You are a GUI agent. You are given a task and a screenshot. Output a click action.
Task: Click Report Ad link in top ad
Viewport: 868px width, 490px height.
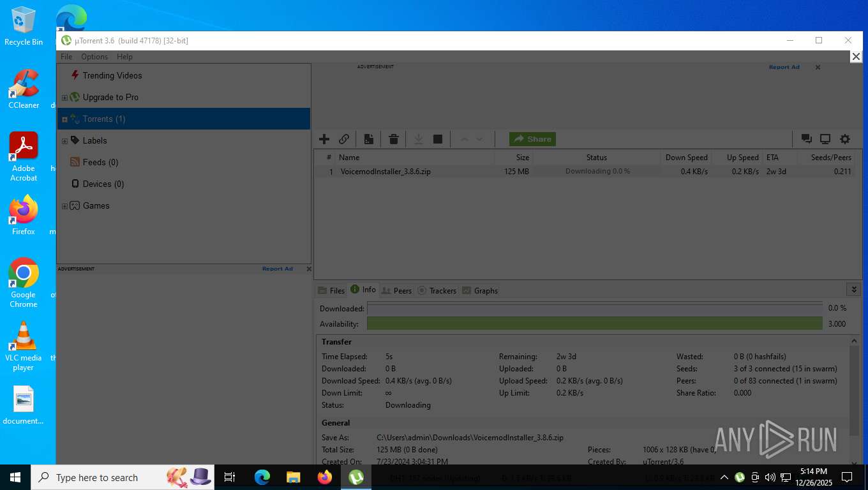[784, 67]
